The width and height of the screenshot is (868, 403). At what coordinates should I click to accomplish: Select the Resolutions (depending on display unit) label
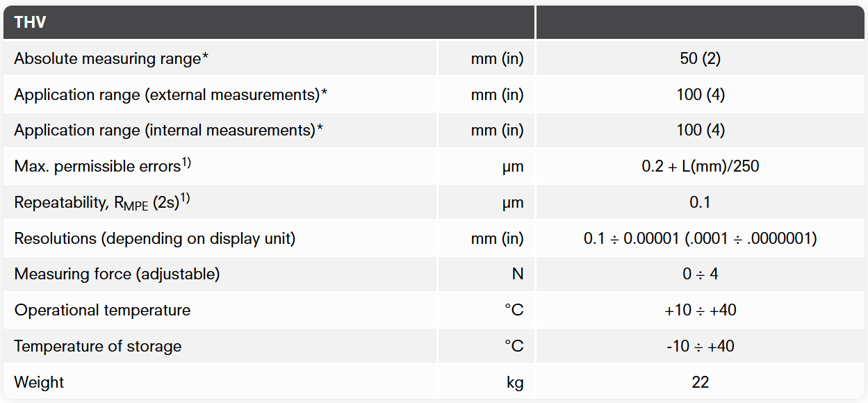click(x=155, y=238)
